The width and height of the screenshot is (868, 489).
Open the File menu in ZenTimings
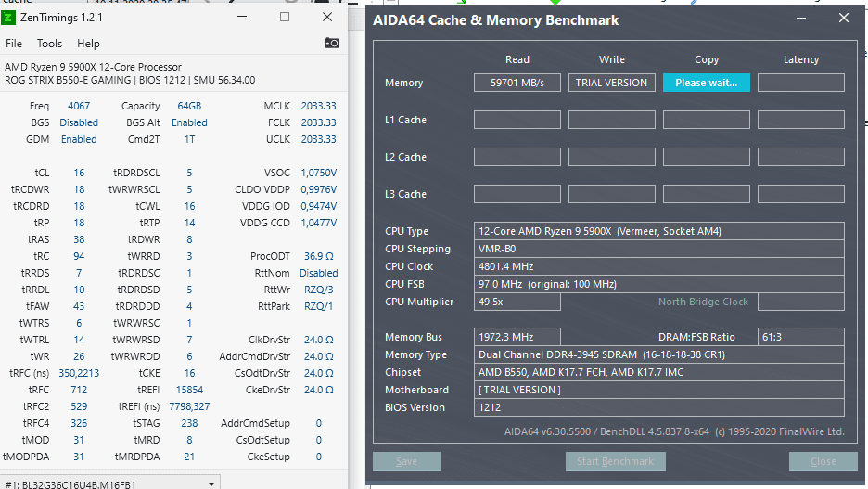14,44
